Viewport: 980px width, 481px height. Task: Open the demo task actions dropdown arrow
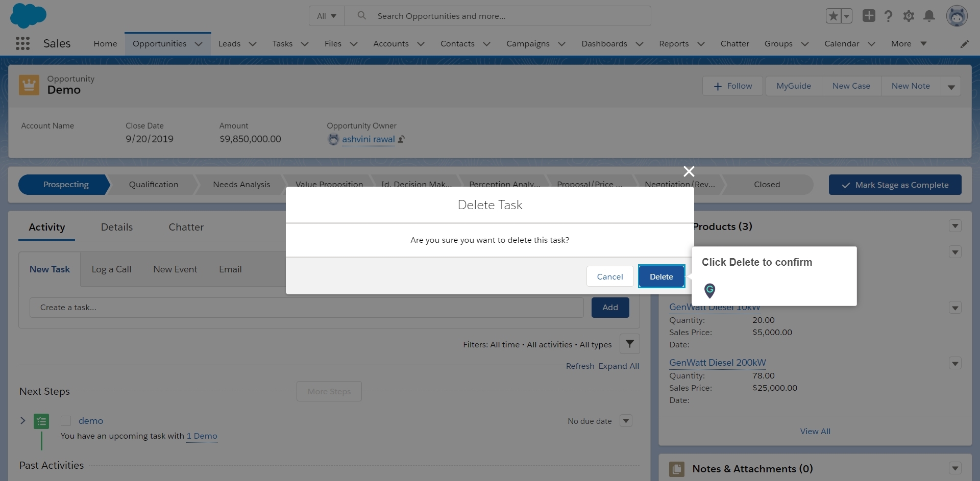pos(626,421)
